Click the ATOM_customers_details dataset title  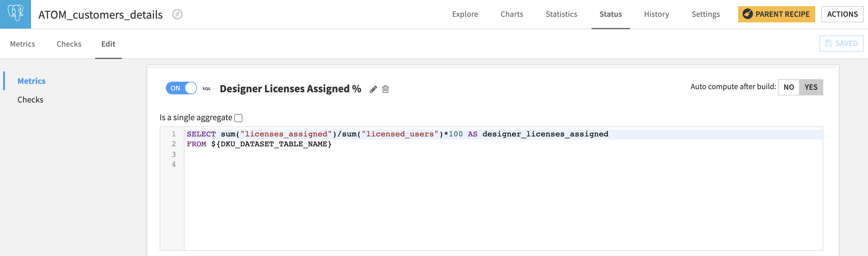(100, 15)
